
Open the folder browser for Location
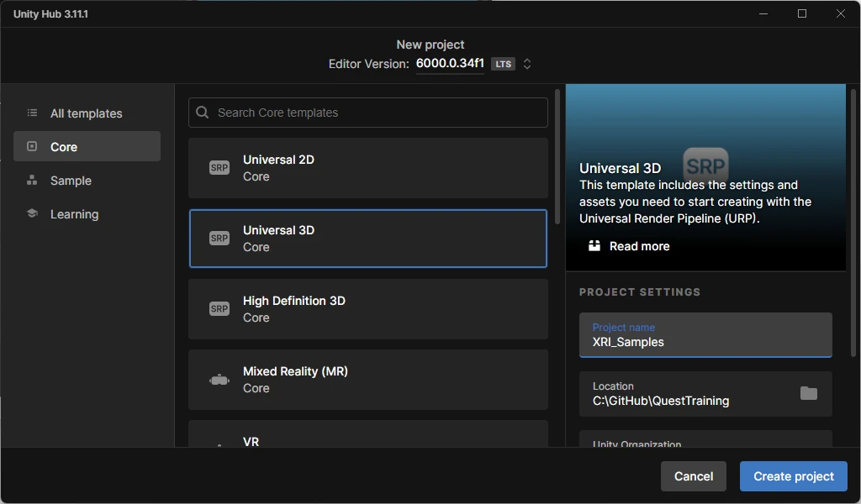pos(810,391)
